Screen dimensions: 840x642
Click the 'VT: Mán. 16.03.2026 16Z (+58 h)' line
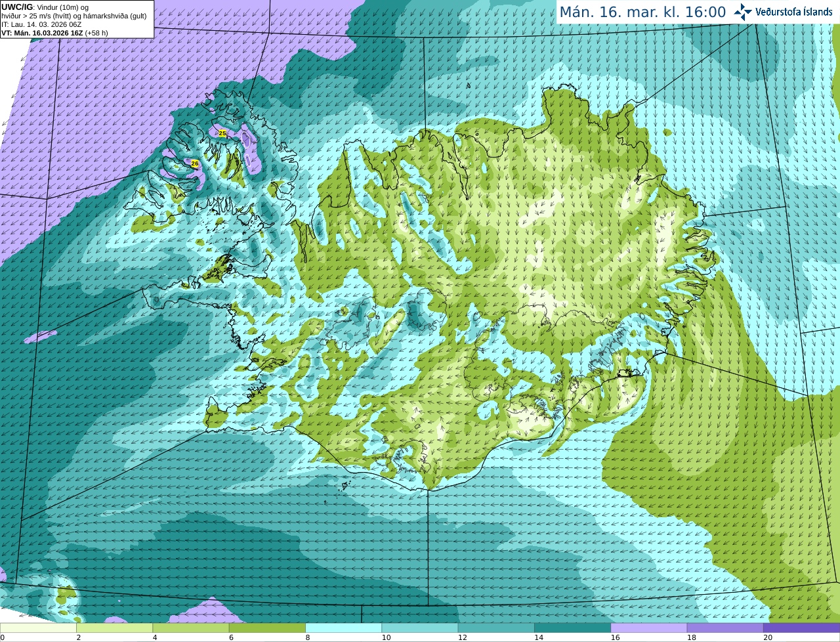(x=55, y=33)
